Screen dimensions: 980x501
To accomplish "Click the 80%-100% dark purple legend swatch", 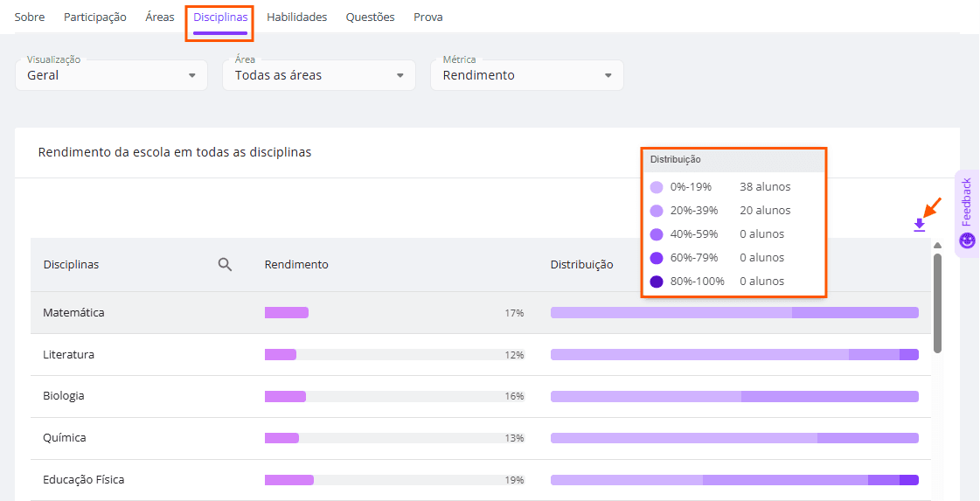I will (657, 282).
